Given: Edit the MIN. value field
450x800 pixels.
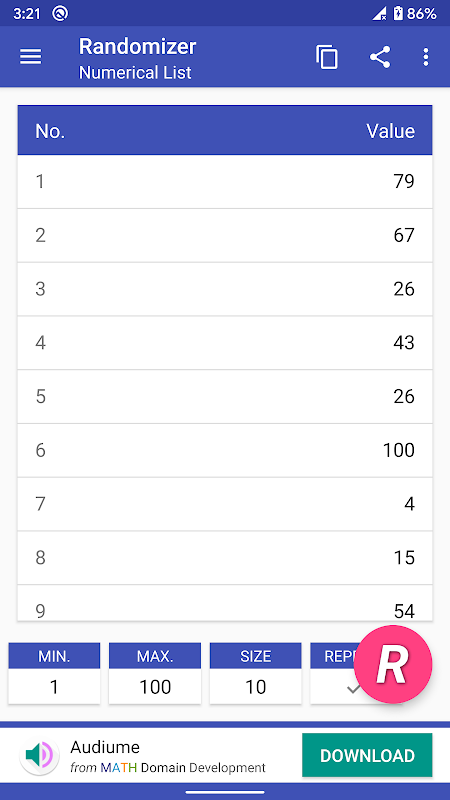Looking at the screenshot, I should [54, 687].
